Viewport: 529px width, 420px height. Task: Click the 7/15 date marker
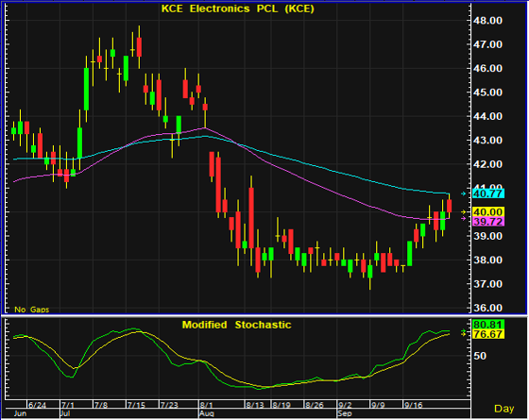click(x=136, y=405)
